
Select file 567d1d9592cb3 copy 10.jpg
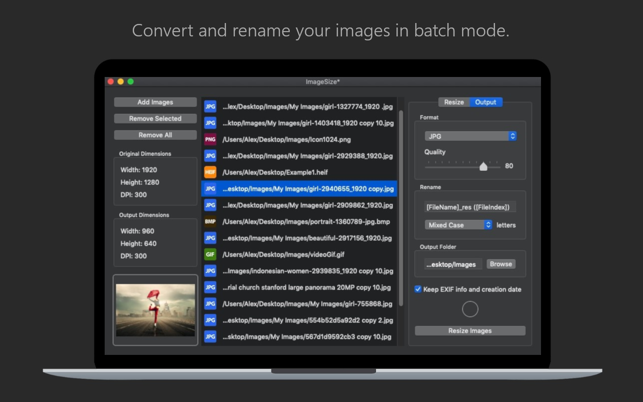click(299, 336)
